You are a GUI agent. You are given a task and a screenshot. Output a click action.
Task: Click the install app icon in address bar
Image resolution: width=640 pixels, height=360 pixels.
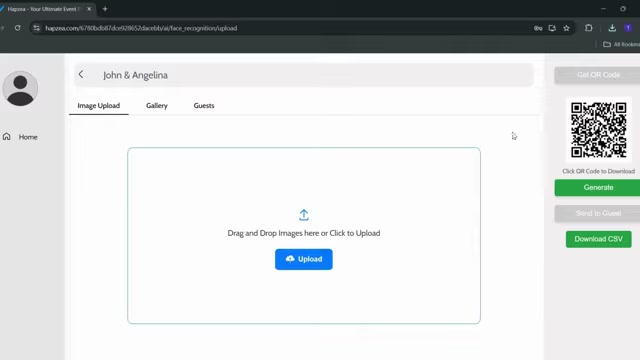(552, 28)
